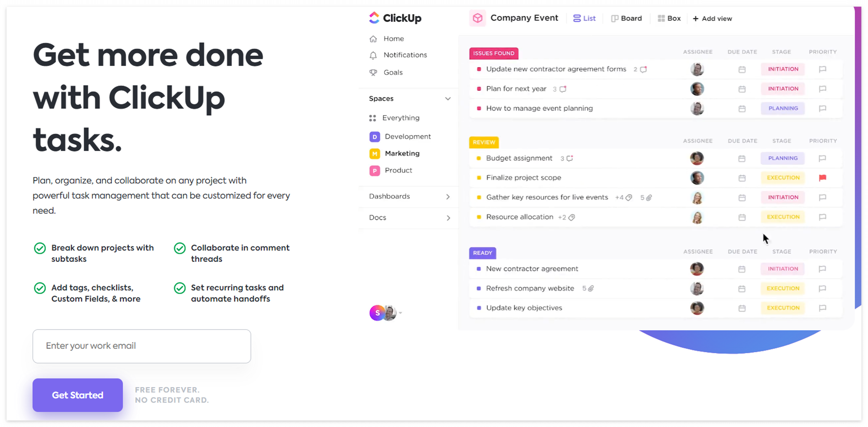This screenshot has height=427, width=868.
Task: Set due date for Plan for next year
Action: pos(742,89)
